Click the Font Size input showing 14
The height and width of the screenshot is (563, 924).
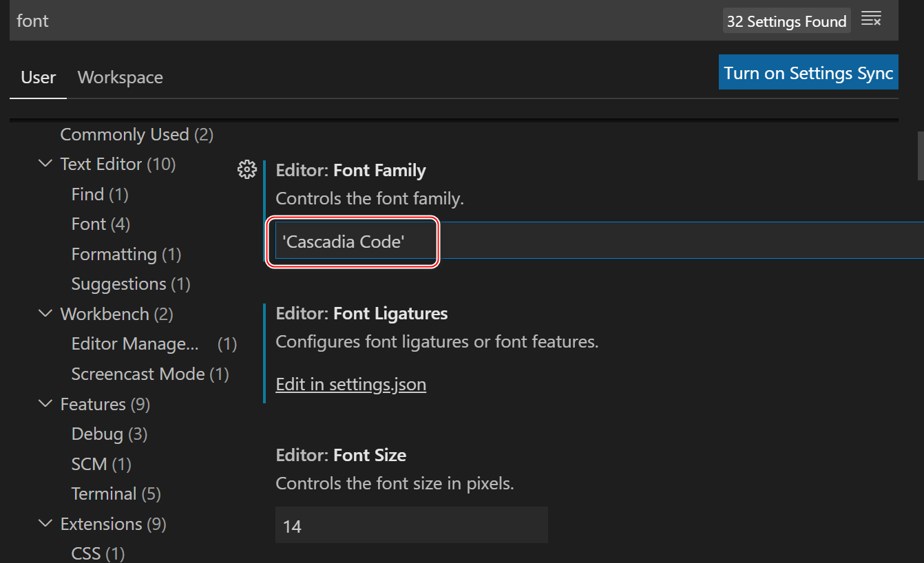(412, 526)
